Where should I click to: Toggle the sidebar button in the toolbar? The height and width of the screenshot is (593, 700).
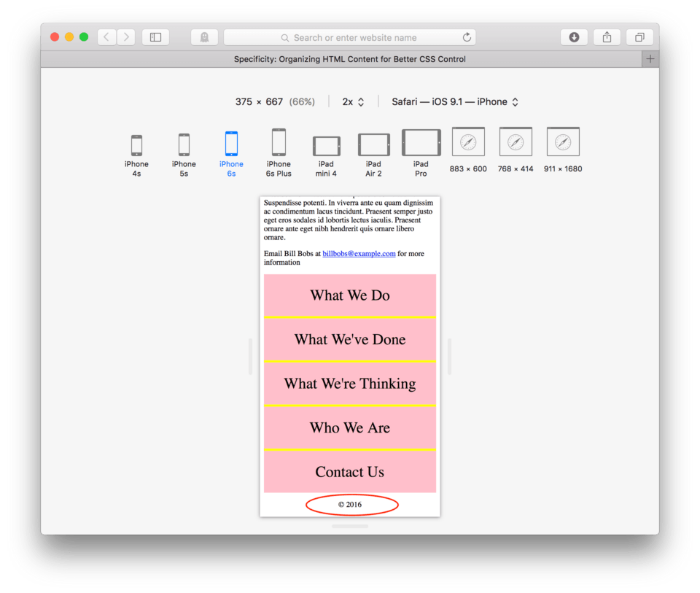[155, 37]
